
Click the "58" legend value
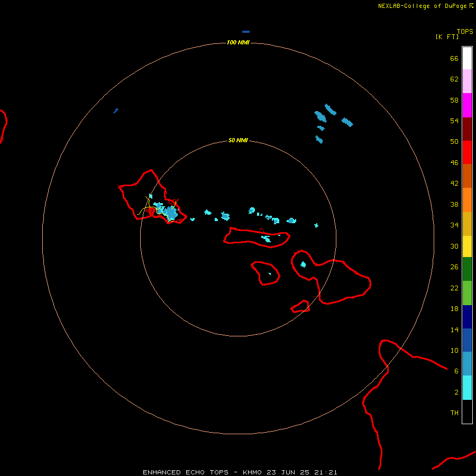click(454, 100)
